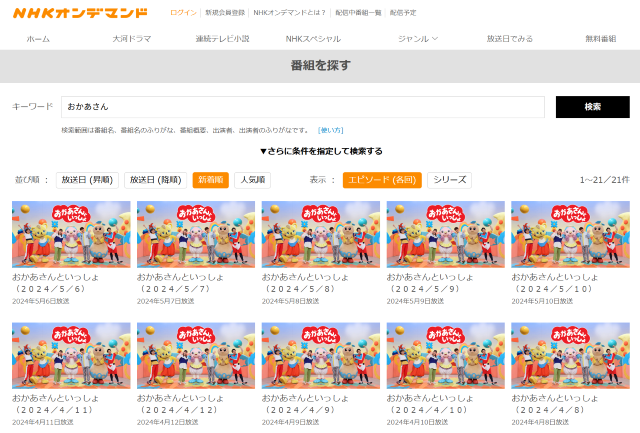This screenshot has height=433, width=640.
Task: Click title おかあさんといっしょ (2024/4/8)
Action: pos(555,404)
